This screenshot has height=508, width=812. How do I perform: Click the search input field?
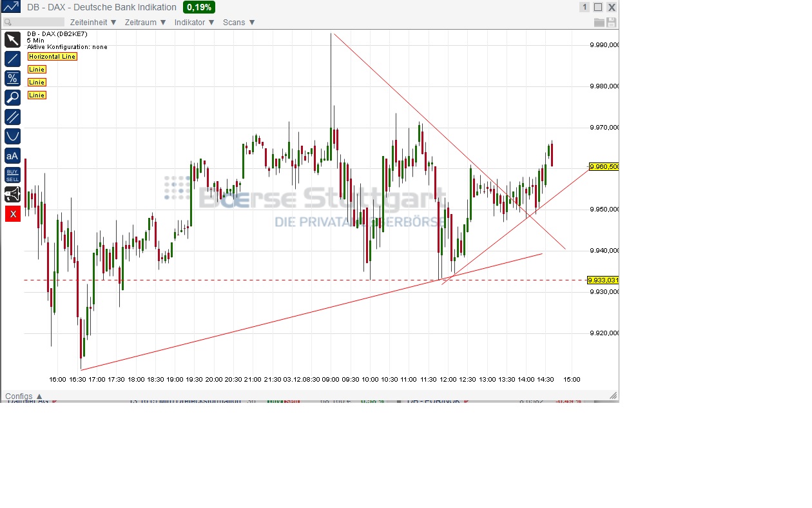[x=34, y=21]
